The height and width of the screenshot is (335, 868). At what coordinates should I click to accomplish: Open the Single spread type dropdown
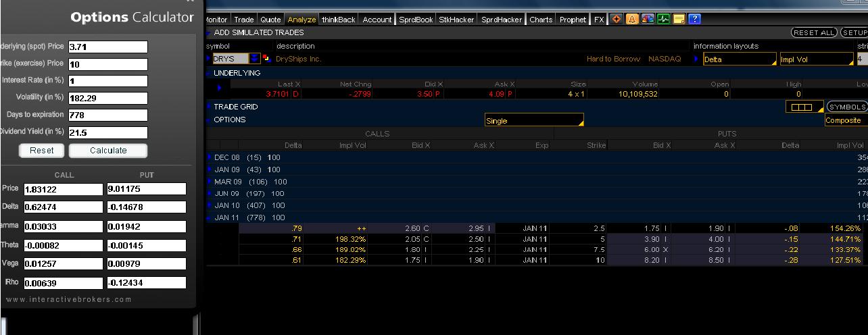coord(533,121)
